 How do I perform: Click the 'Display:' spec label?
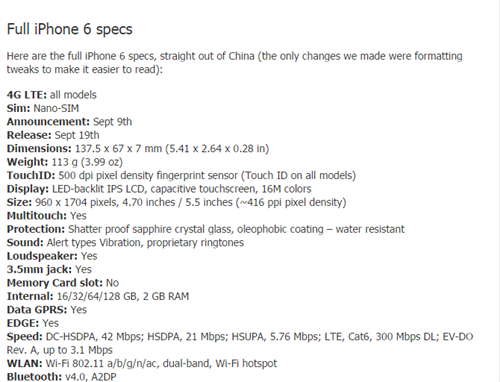tap(28, 189)
